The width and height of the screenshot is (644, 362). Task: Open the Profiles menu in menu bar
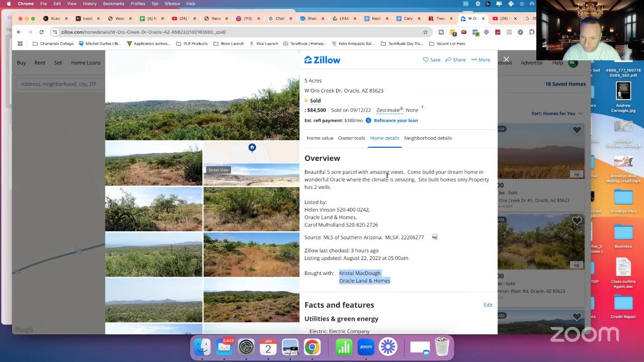click(x=138, y=4)
